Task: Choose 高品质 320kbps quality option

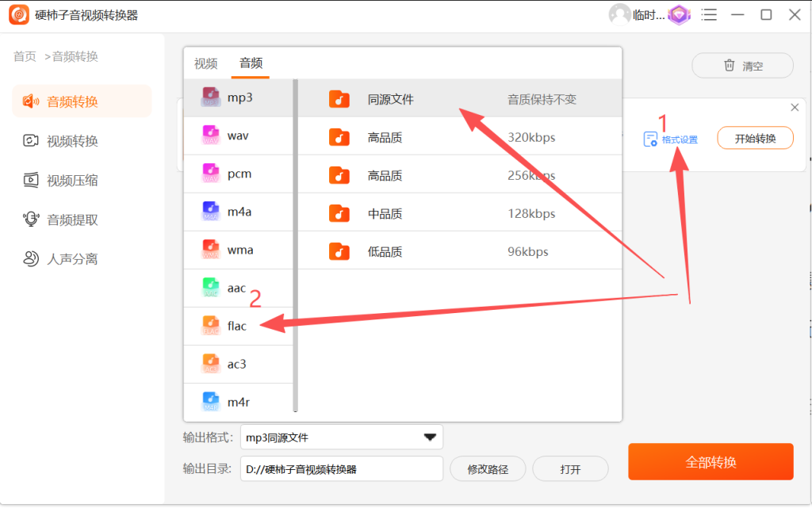Action: pyautogui.click(x=460, y=138)
